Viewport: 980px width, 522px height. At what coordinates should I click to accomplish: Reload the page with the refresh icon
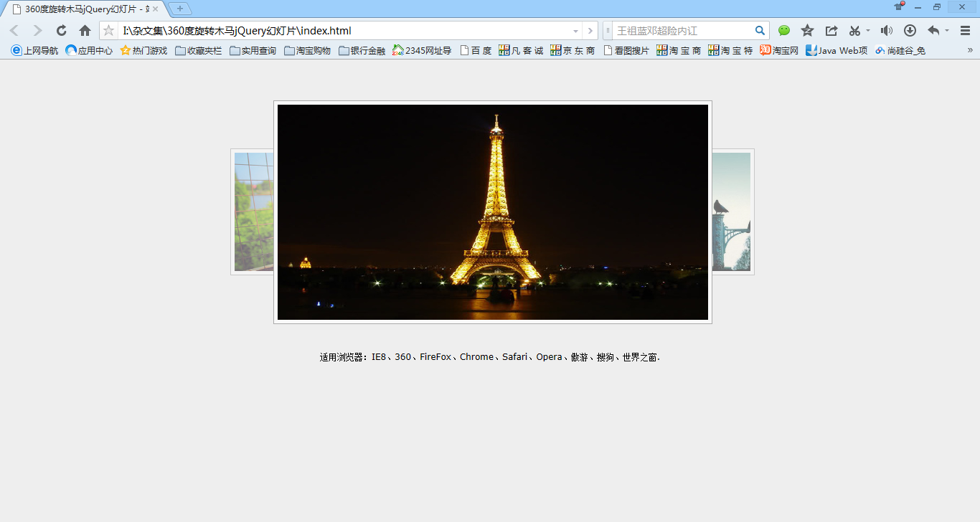click(62, 31)
